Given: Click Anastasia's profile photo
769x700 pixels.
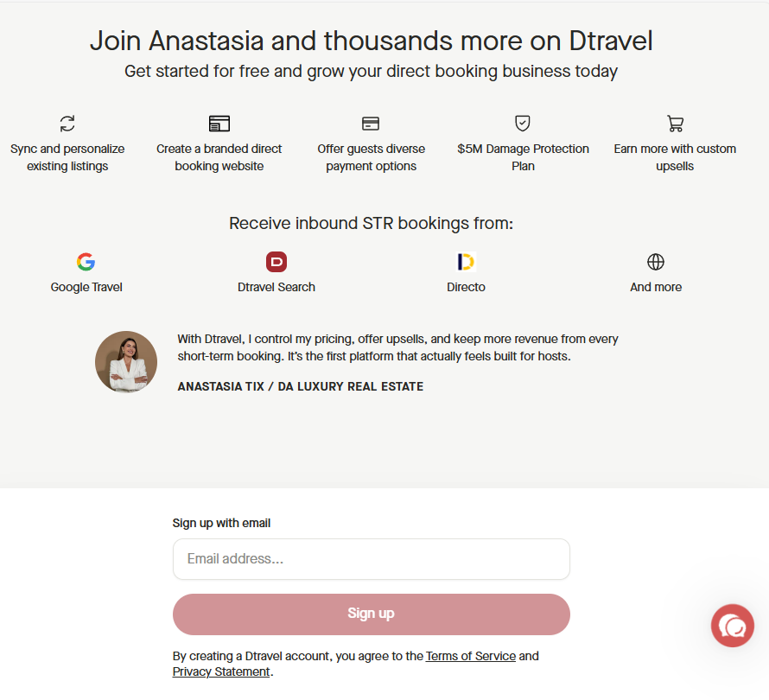Looking at the screenshot, I should click(126, 362).
